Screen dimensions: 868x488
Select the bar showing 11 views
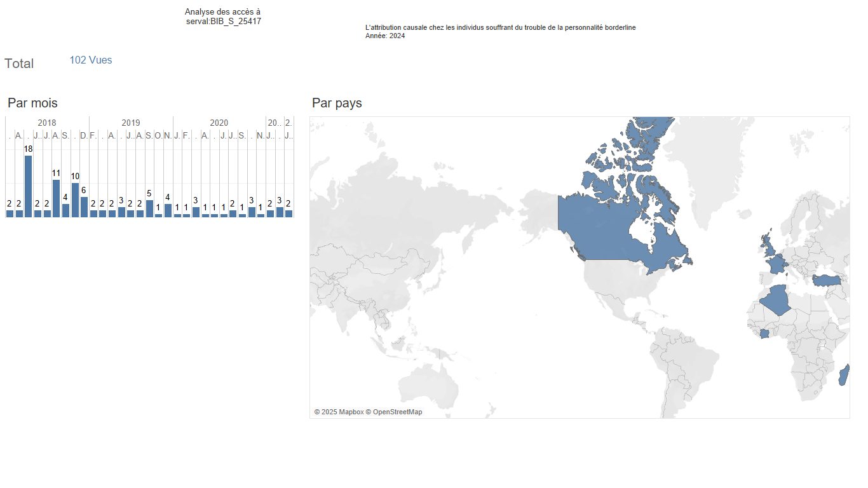[x=56, y=198]
